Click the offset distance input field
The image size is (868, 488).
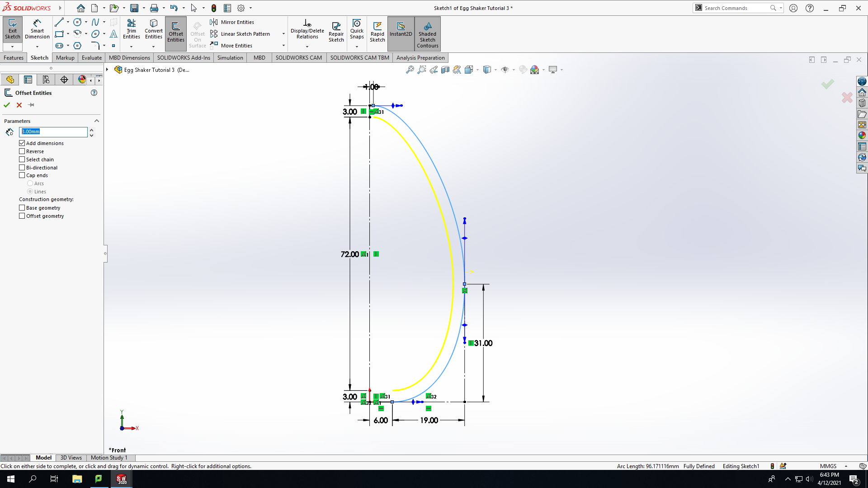(x=53, y=131)
